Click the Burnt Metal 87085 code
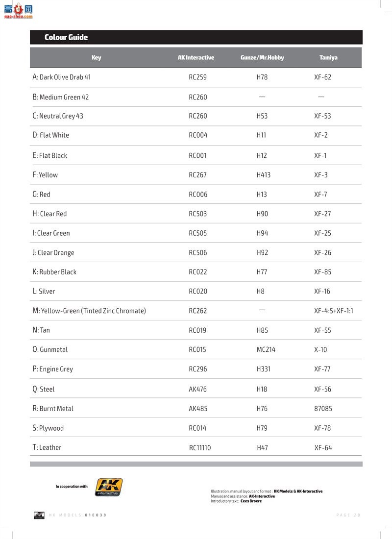392x539 pixels. click(323, 409)
